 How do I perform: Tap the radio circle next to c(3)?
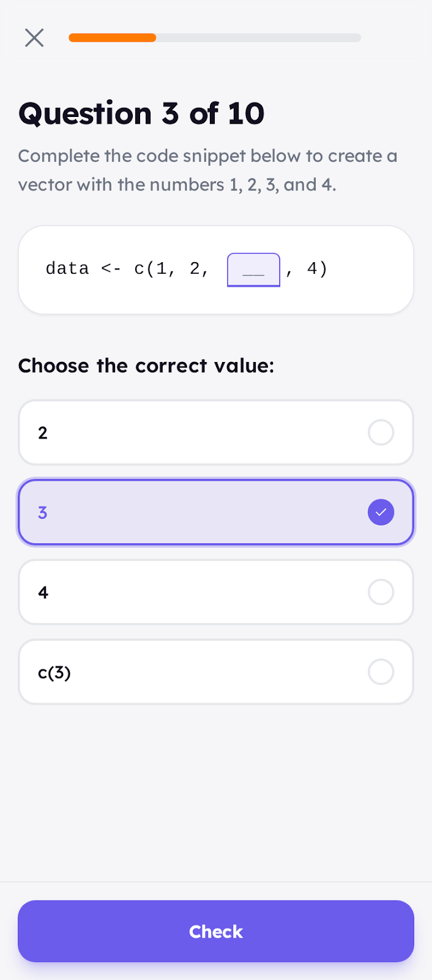tap(381, 671)
